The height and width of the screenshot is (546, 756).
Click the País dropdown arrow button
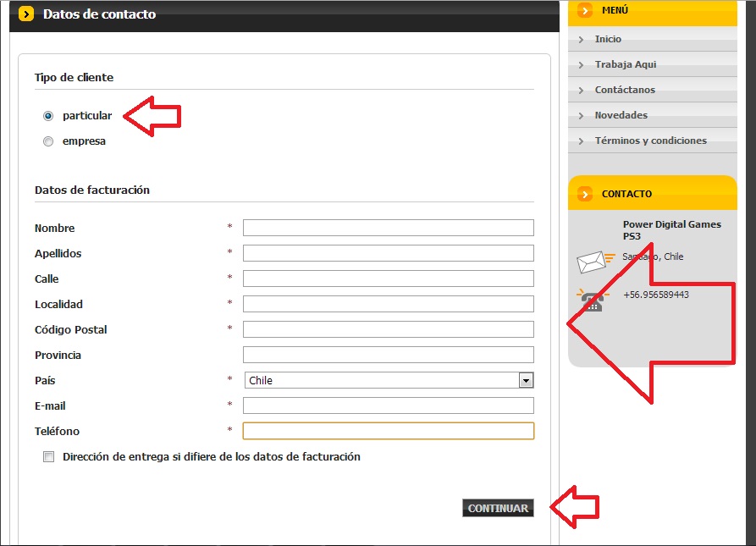pos(526,380)
